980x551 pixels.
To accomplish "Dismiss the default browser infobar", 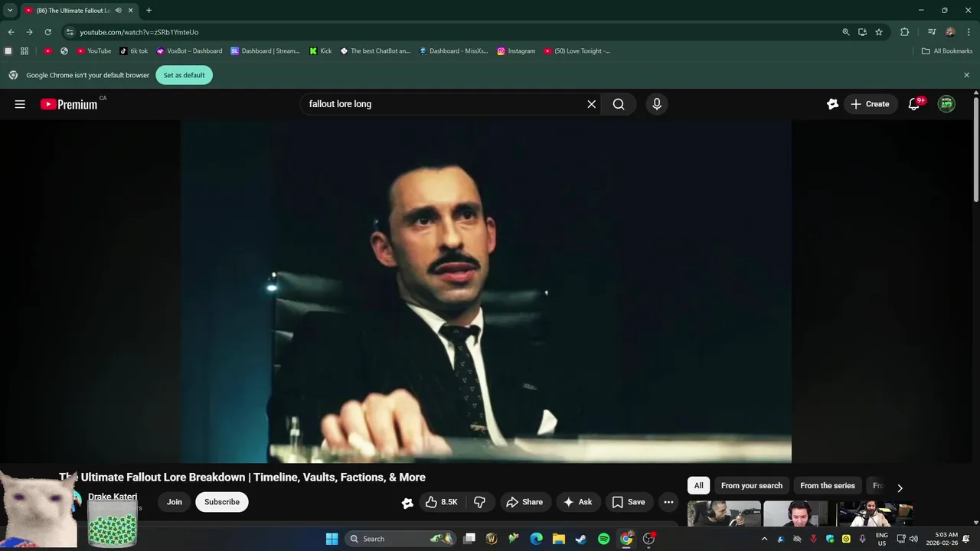I will tap(966, 75).
